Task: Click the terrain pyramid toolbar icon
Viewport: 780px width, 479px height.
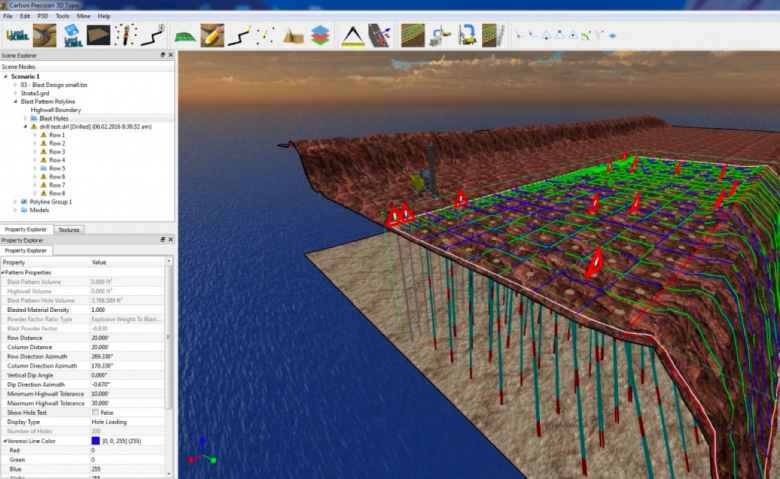Action: (x=293, y=36)
